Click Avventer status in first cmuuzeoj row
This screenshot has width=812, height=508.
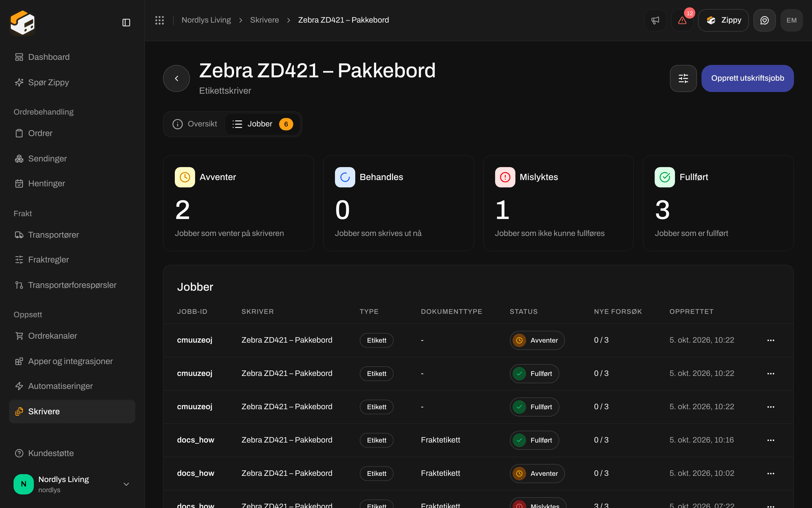pos(537,340)
